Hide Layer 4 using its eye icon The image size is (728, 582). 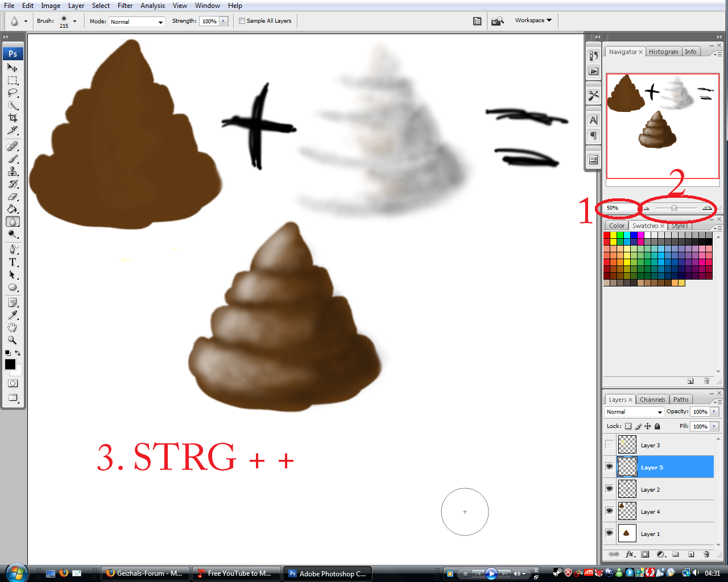click(610, 511)
